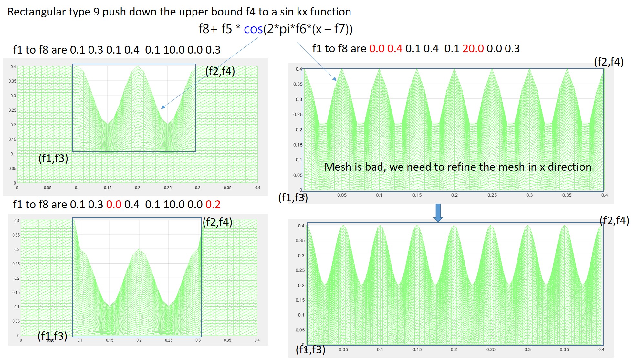This screenshot has width=637, height=364.
Task: Click '(f2,f4)' label on the plot under the line ending red 0.2
Action: (217, 222)
